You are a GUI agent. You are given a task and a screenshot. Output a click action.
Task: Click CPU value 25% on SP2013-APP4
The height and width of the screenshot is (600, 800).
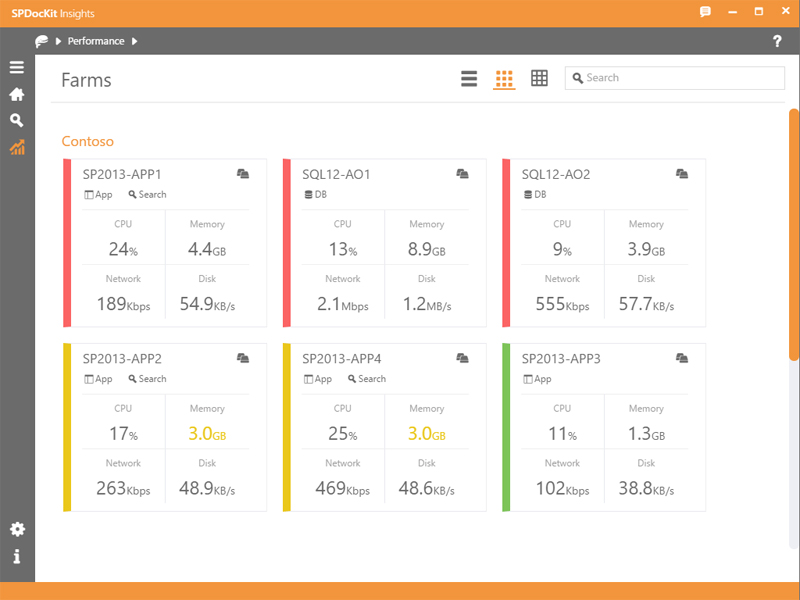(342, 433)
